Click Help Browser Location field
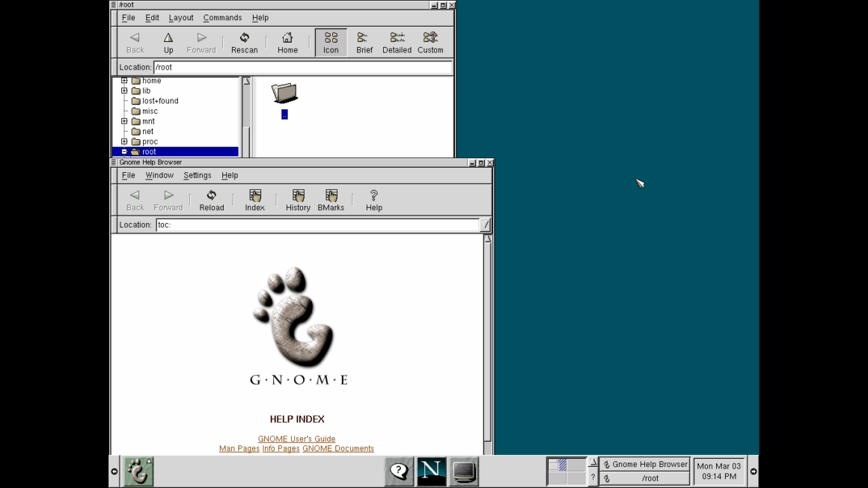 click(318, 225)
